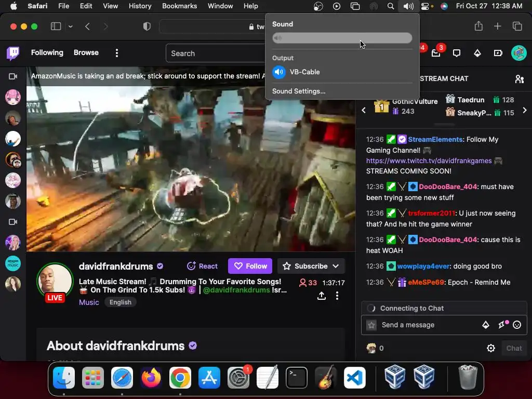Screen dimensions: 532x399
Task: Open Safari tab group dropdown chevron
Action: click(70, 26)
